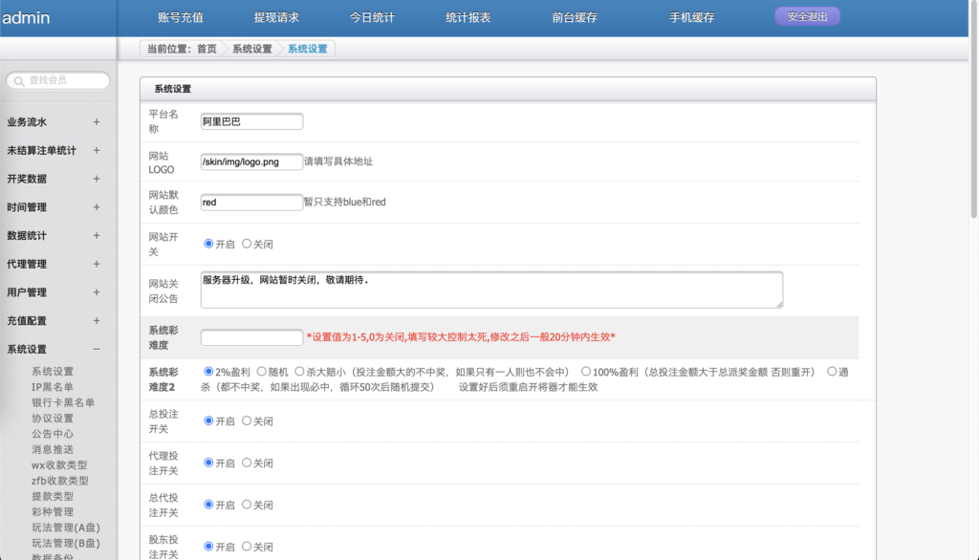979x560 pixels.
Task: Collapse the 系统设置 sidebar section
Action: click(x=96, y=350)
